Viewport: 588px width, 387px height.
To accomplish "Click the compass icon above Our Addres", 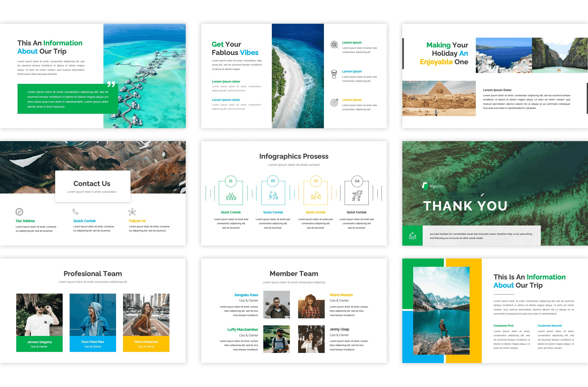I will [19, 212].
